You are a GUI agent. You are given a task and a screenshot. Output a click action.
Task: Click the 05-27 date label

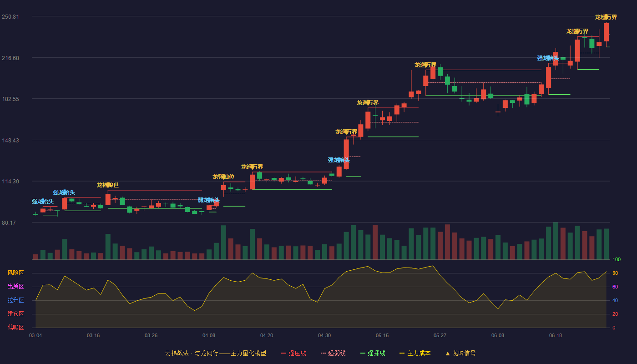pyautogui.click(x=440, y=335)
